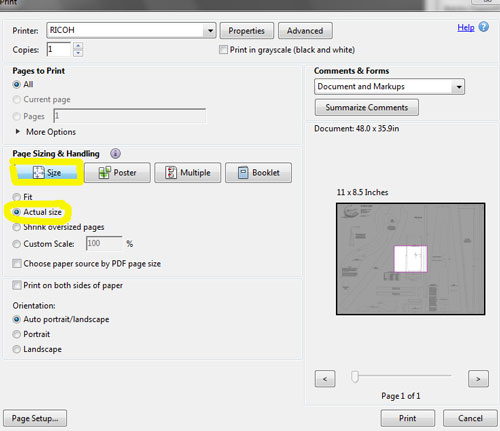
Task: Click the printer Properties button
Action: click(247, 31)
